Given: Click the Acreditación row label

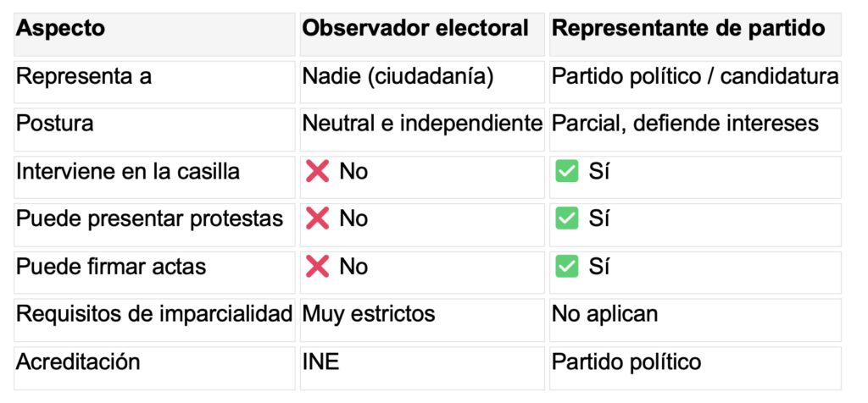Looking at the screenshot, I should (x=79, y=362).
